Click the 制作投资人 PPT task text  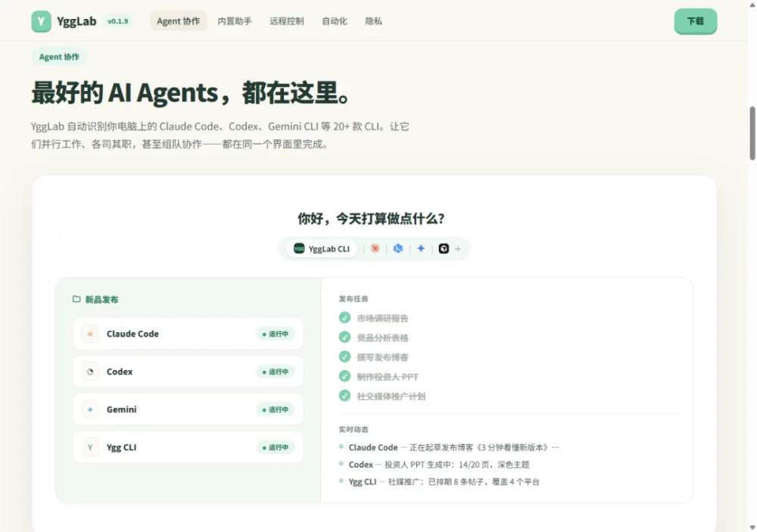388,377
